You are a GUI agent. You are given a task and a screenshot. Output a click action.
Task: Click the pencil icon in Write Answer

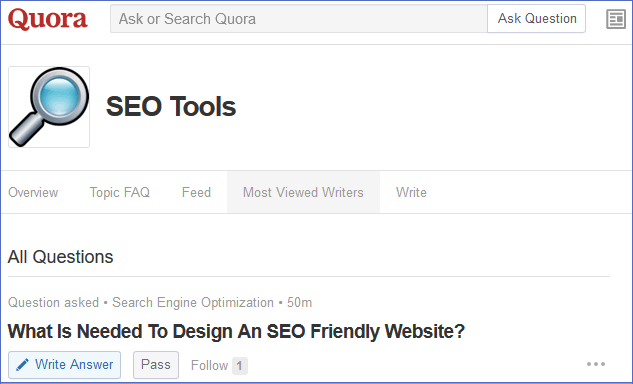coord(22,365)
